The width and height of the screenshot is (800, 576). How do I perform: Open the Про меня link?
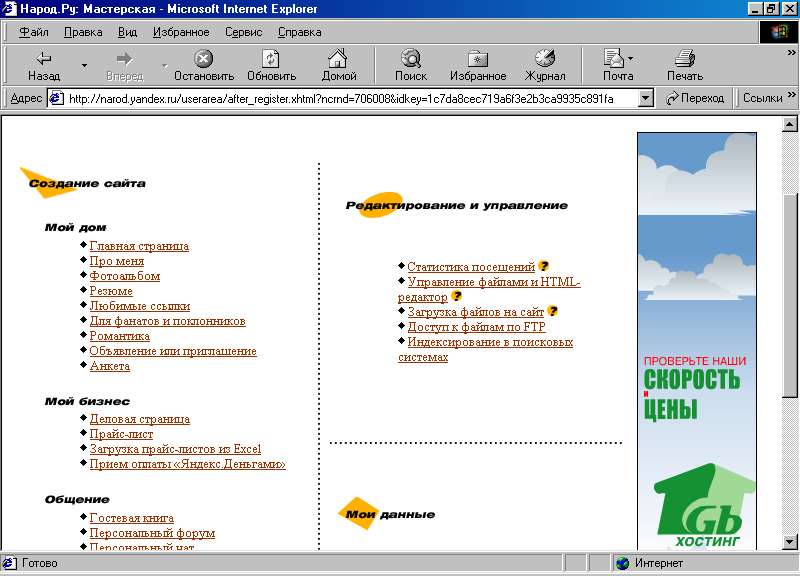[117, 261]
